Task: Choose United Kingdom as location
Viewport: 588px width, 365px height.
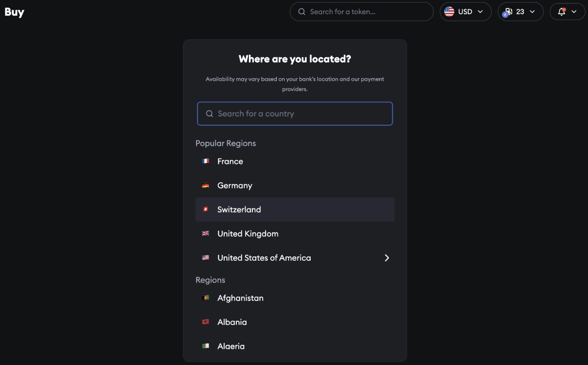Action: [248, 233]
